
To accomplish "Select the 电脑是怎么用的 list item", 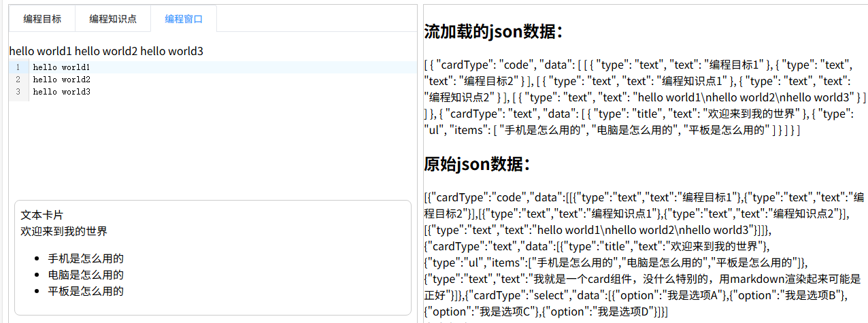I will click(x=86, y=275).
